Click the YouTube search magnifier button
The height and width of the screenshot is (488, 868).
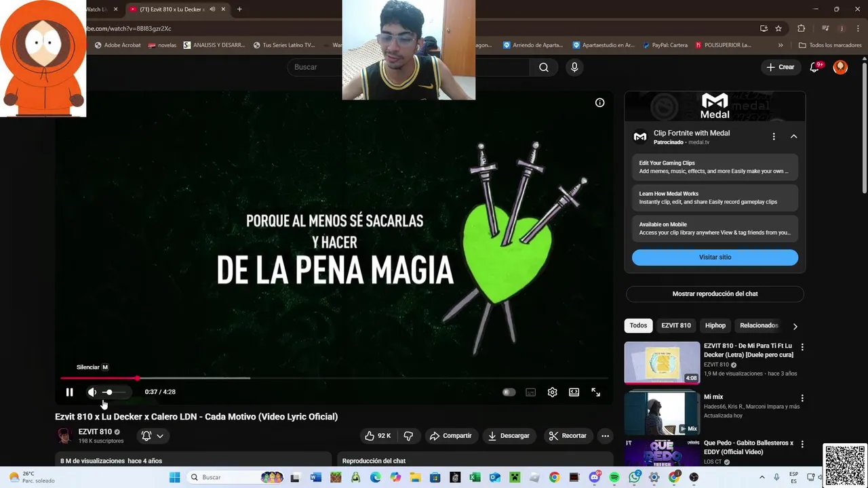coord(543,67)
